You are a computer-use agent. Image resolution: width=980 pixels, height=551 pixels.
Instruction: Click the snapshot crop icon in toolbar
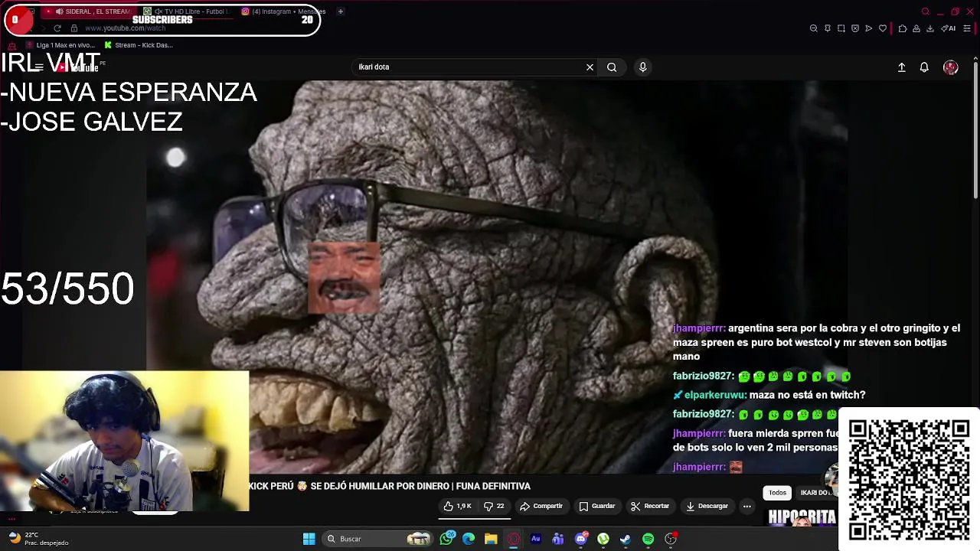(x=841, y=28)
